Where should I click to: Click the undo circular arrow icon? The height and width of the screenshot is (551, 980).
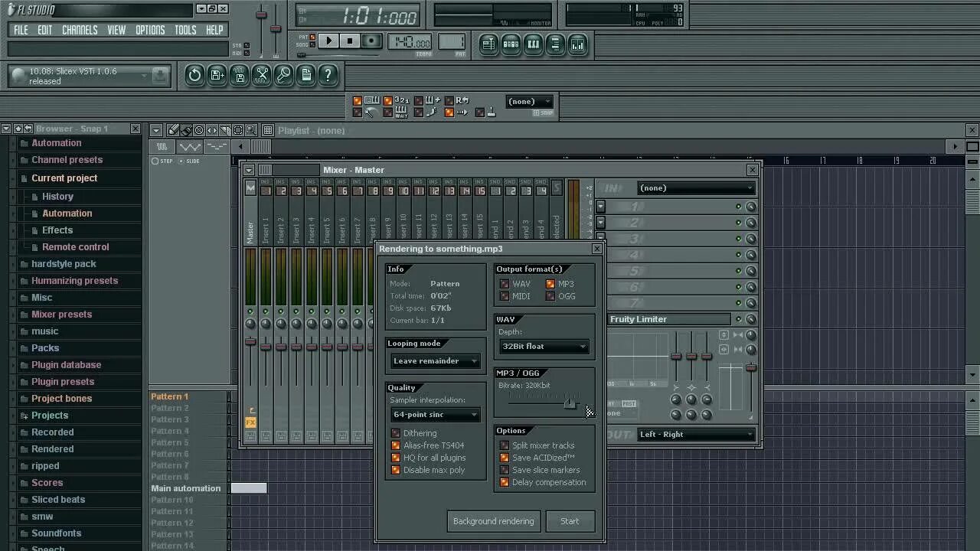coord(194,74)
